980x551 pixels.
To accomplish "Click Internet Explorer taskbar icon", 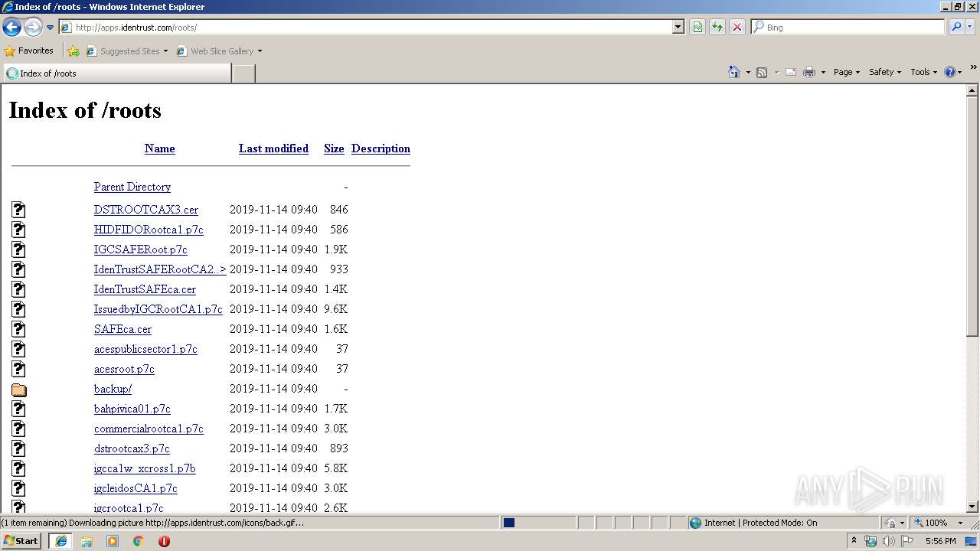I will click(60, 541).
